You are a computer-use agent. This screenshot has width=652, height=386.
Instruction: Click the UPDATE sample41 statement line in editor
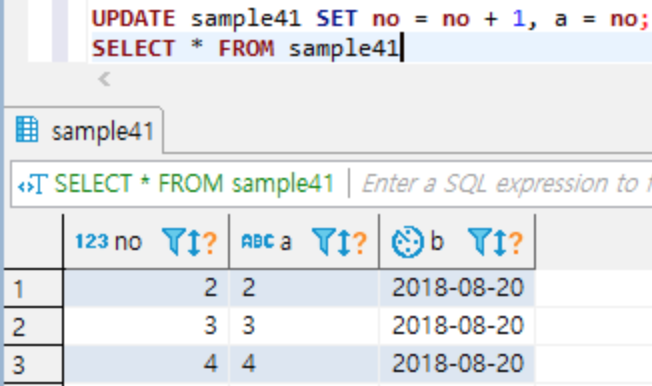[370, 19]
